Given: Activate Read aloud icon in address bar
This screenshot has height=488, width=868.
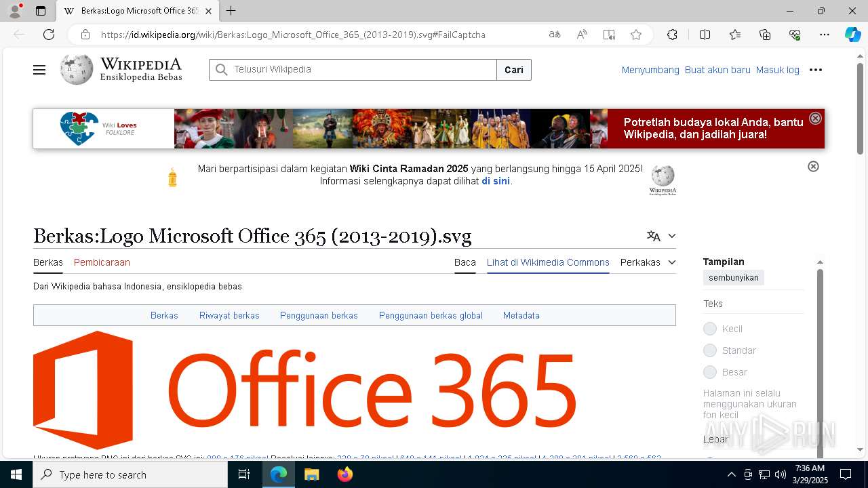Looking at the screenshot, I should point(582,35).
